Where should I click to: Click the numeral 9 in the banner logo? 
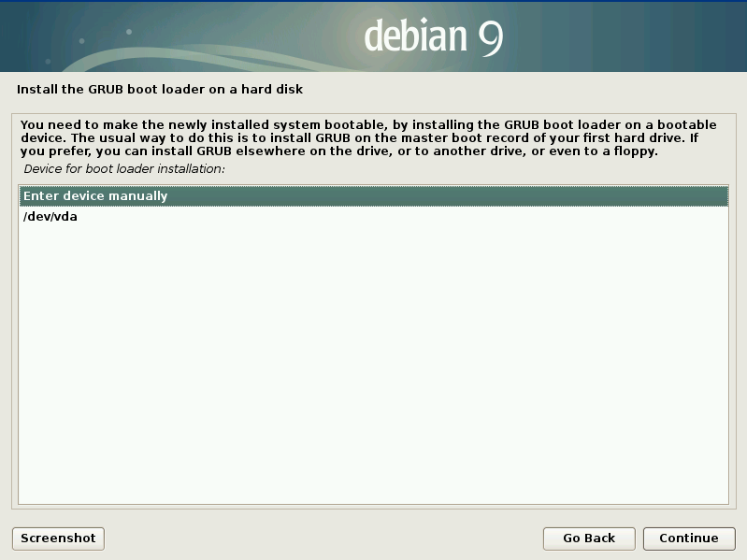tap(490, 37)
